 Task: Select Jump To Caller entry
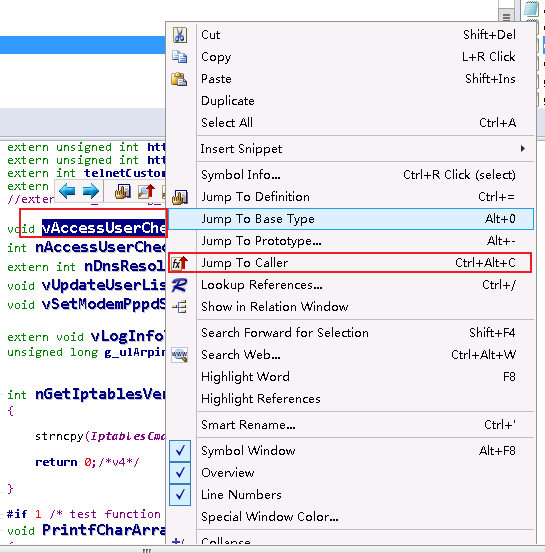[x=351, y=263]
